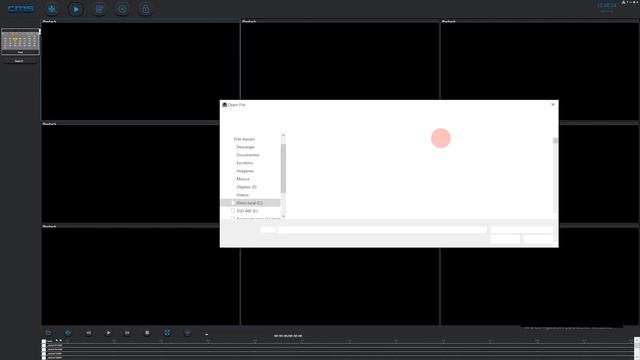Click folder tree scrollbar up arrow
The width and height of the screenshot is (640, 360).
click(283, 135)
